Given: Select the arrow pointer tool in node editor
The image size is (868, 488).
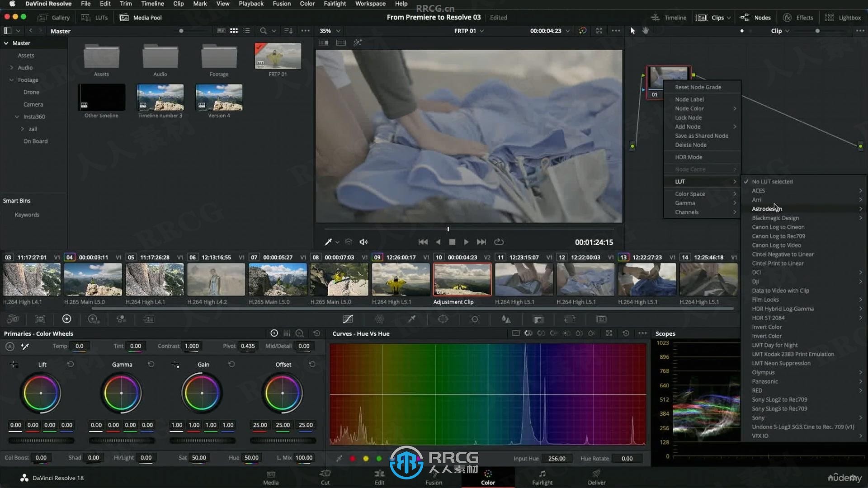Looking at the screenshot, I should coord(632,31).
